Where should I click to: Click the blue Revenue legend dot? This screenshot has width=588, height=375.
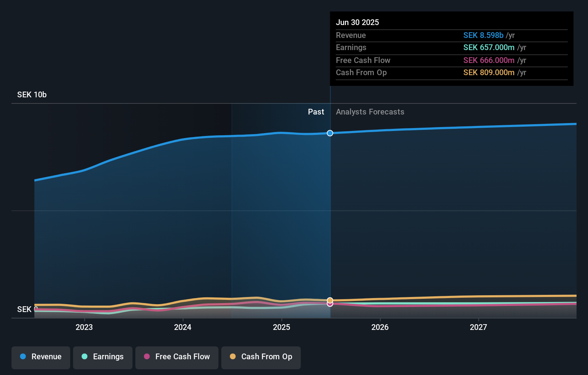tap(23, 356)
